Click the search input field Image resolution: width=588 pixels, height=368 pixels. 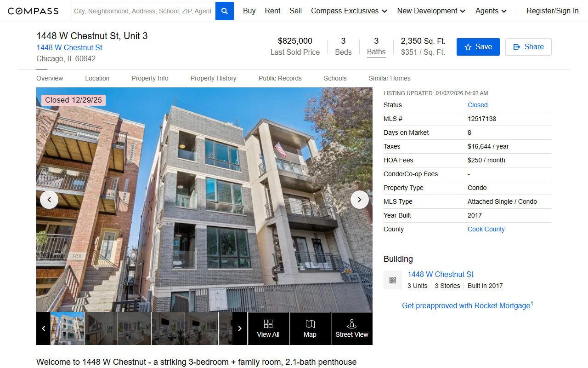click(143, 11)
